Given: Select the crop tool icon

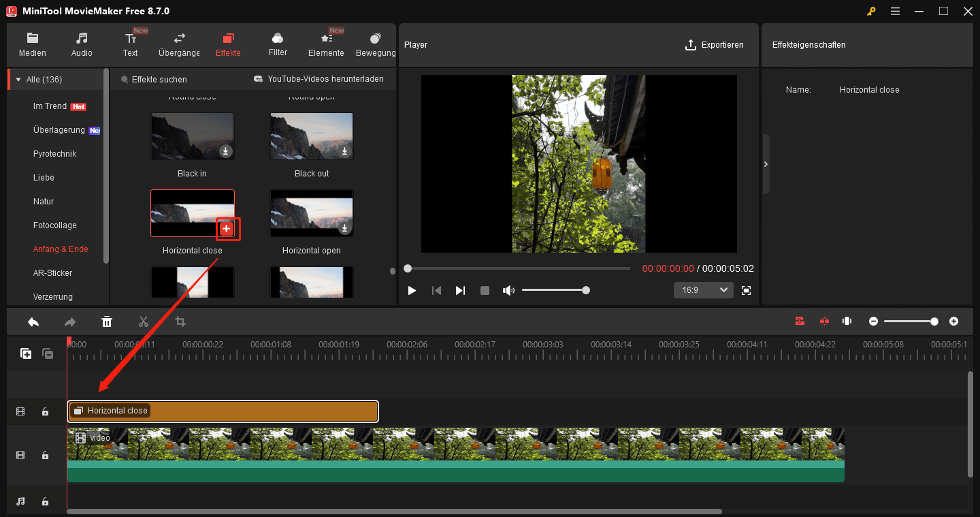Looking at the screenshot, I should coord(180,322).
